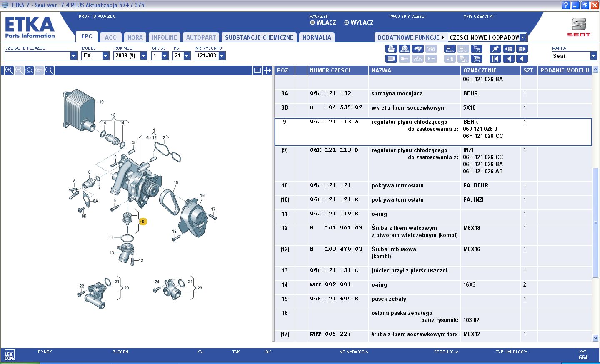The image size is (600, 364).
Task: Open the SUBSTANCJE CHEMICZNE tab
Action: tap(259, 37)
